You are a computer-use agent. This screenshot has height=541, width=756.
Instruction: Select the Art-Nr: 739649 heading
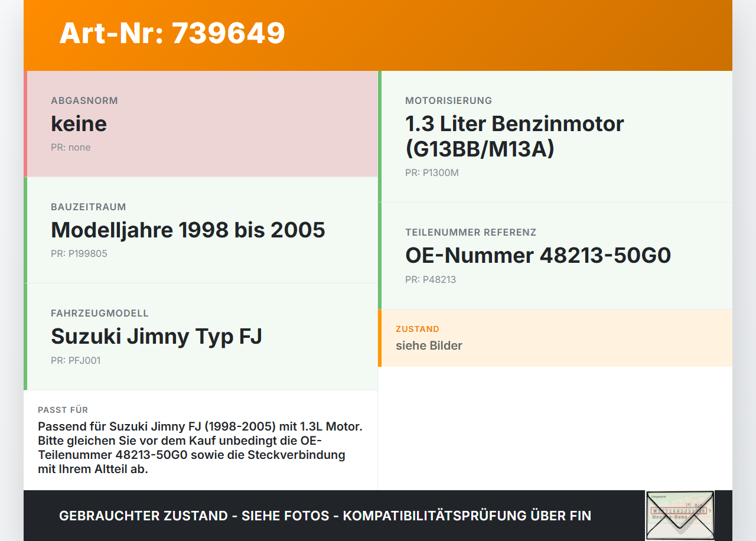point(172,33)
